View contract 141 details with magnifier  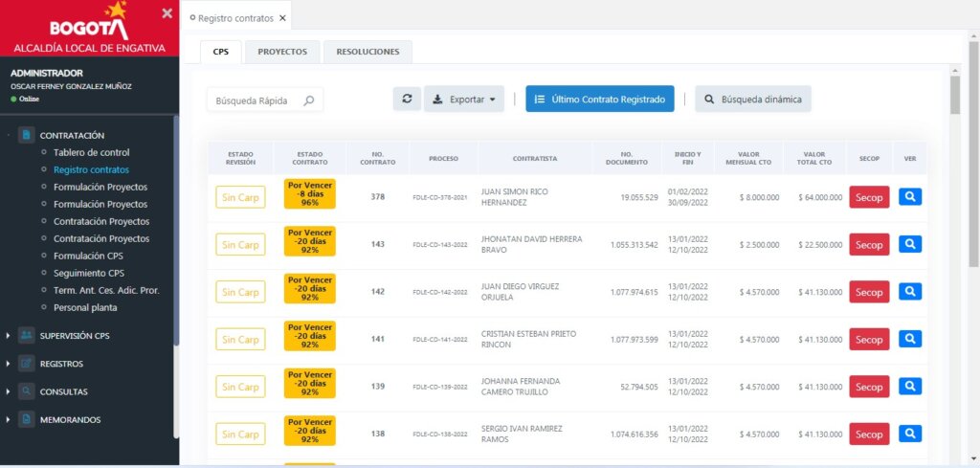(x=910, y=340)
